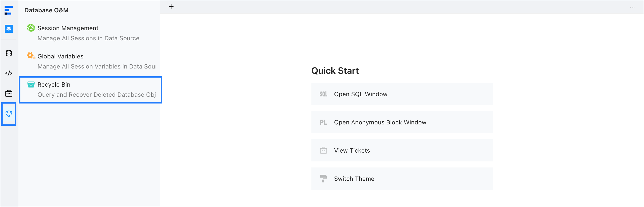The width and height of the screenshot is (644, 207).
Task: Click the orange Global Variables gear icon
Action: [x=31, y=56]
